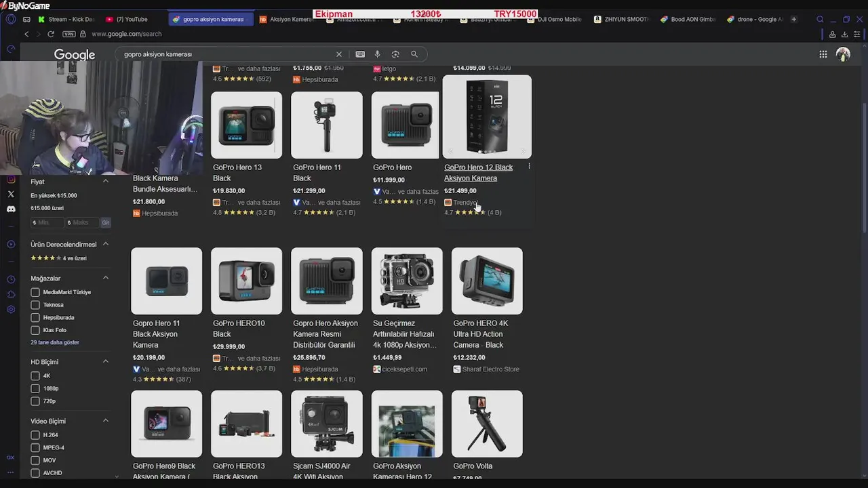Viewport: 868px width, 488px height.
Task: Check the MPEG-4 video format
Action: pos(35,447)
